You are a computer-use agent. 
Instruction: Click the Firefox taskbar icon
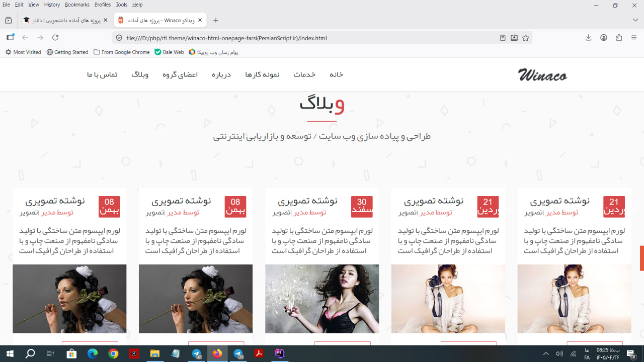coord(217,354)
